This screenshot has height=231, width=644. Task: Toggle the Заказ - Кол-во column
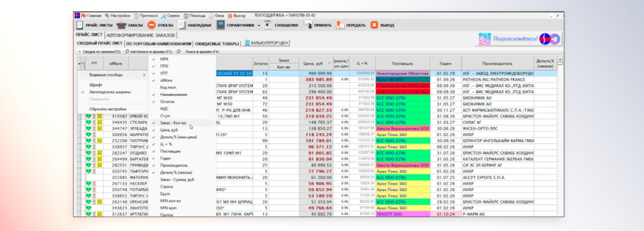[173, 123]
